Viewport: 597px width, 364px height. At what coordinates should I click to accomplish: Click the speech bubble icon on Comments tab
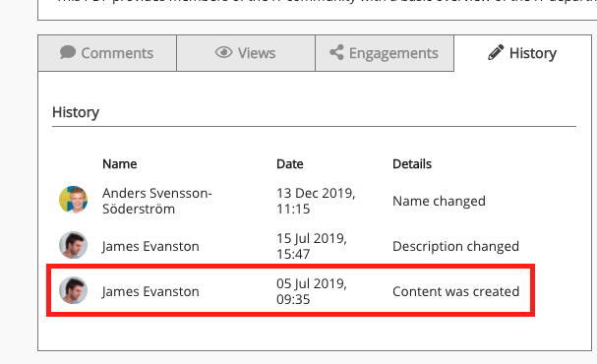pos(68,52)
